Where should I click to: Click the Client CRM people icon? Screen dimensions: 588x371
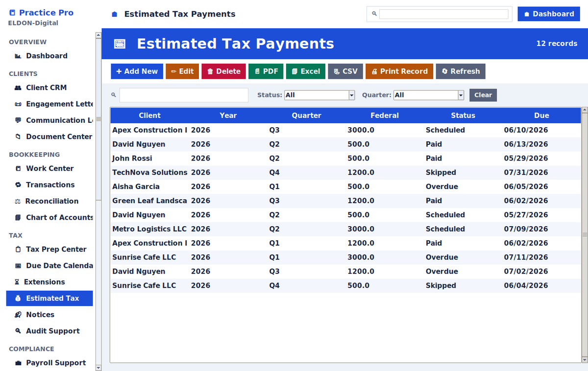pos(18,88)
